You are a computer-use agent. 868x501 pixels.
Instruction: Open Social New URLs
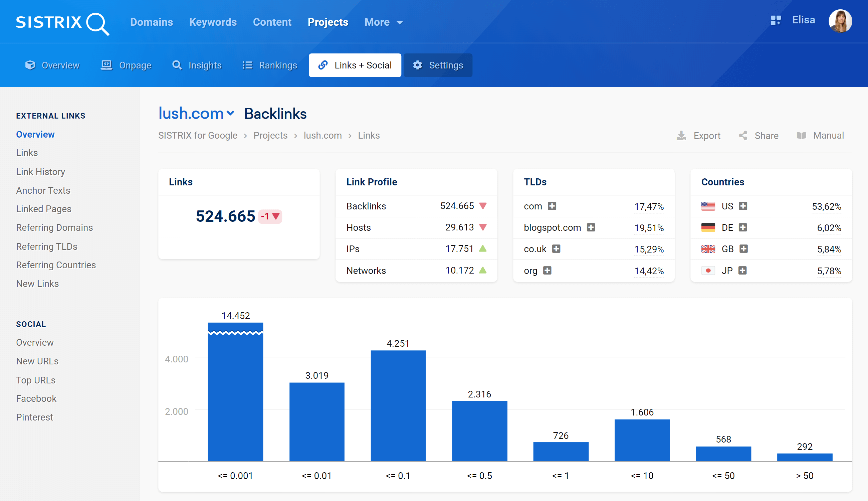click(x=37, y=361)
